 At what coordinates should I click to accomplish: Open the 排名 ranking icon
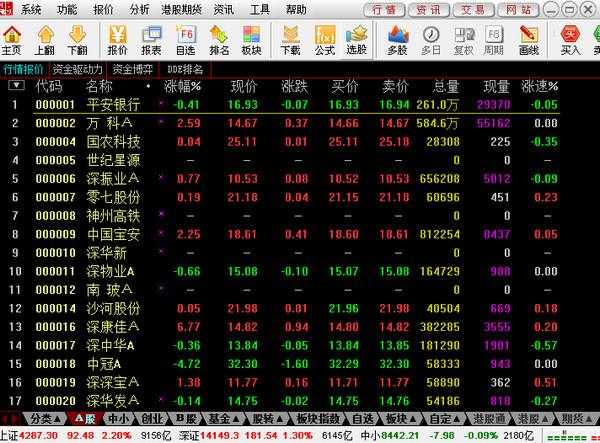tap(218, 40)
